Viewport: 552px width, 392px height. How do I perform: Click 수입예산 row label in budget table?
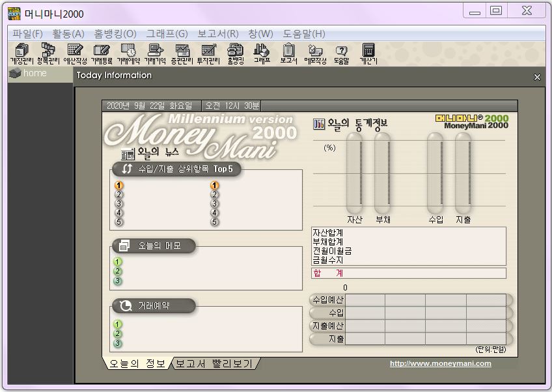click(x=328, y=300)
